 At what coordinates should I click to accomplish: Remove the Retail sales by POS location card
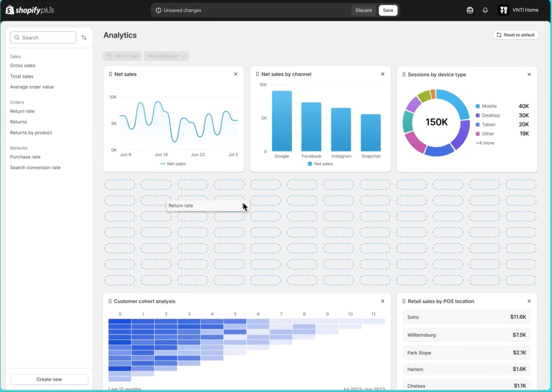(x=529, y=301)
